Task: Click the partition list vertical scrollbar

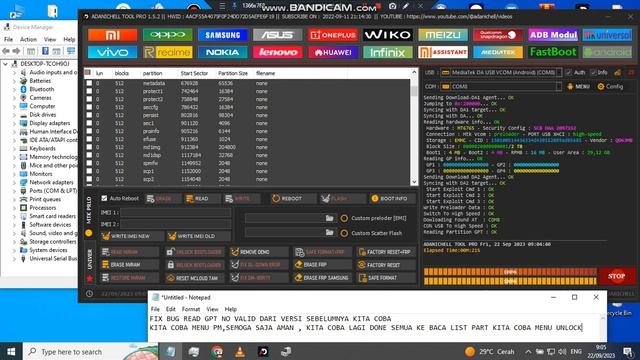Action: (x=414, y=127)
